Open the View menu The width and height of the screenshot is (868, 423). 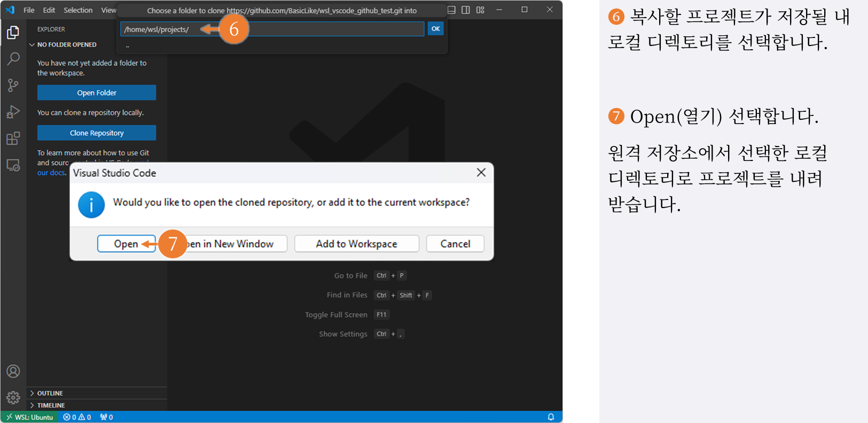pyautogui.click(x=108, y=10)
